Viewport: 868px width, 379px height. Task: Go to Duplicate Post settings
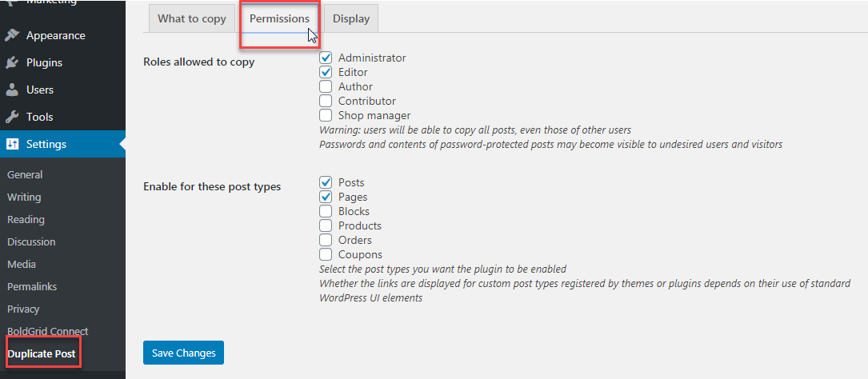[x=42, y=353]
